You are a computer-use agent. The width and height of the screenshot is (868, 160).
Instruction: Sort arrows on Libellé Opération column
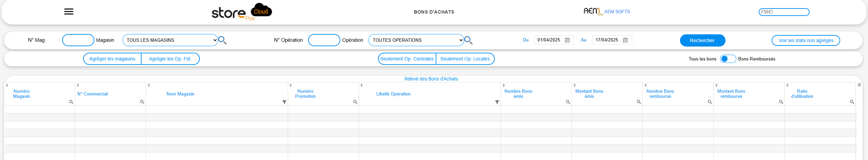click(361, 85)
